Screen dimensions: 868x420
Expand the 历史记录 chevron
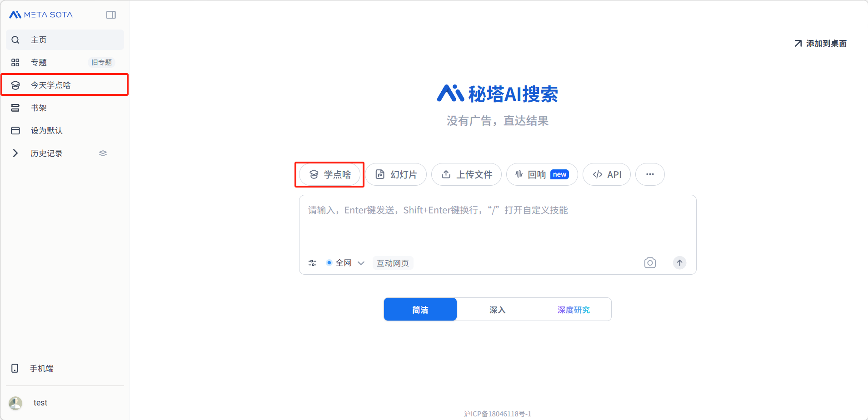coord(15,153)
